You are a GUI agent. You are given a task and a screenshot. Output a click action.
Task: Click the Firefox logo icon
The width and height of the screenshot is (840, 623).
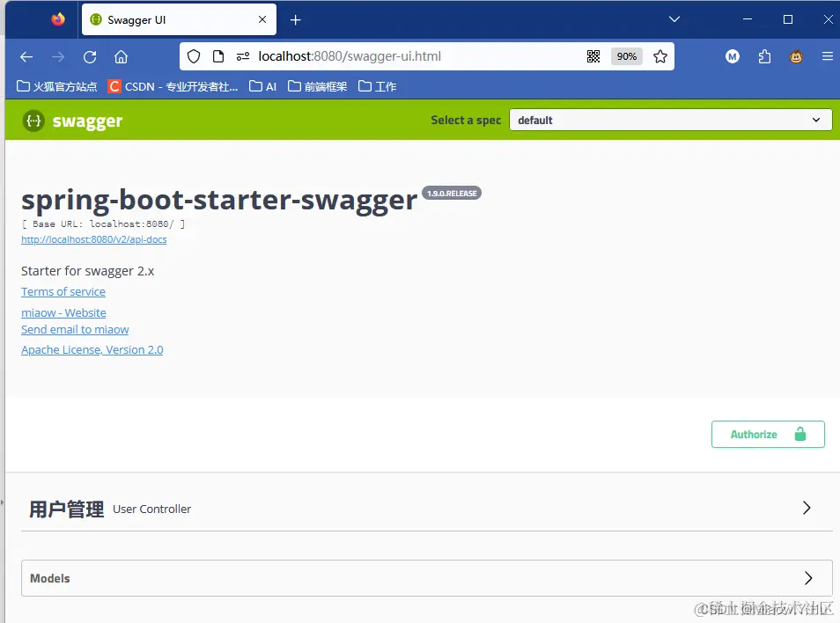click(58, 20)
